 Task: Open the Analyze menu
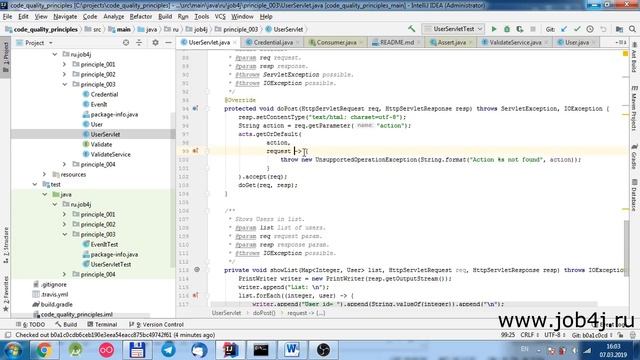coord(113,17)
